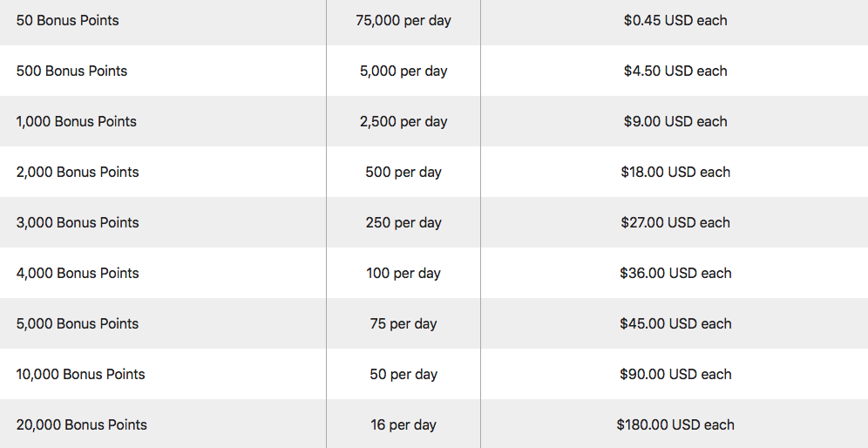Click the $90.00 USD each price

(675, 374)
